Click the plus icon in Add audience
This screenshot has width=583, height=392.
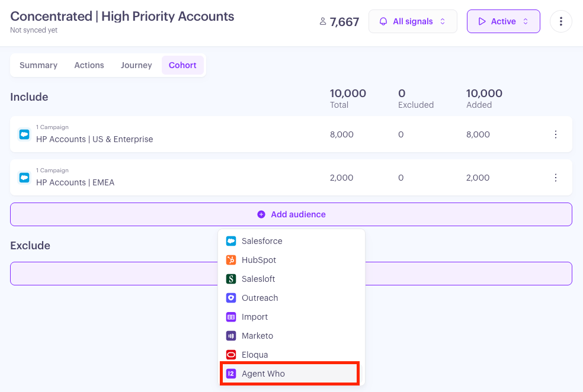(261, 214)
